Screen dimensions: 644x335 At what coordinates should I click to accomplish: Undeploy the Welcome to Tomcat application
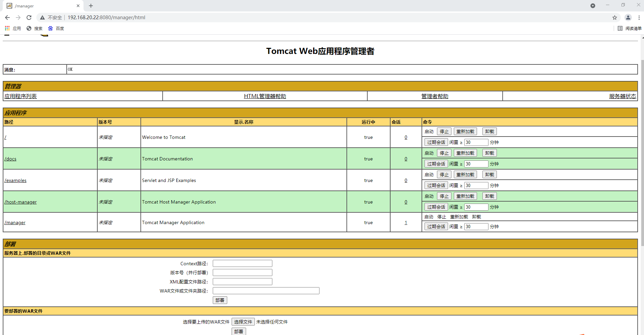point(489,131)
